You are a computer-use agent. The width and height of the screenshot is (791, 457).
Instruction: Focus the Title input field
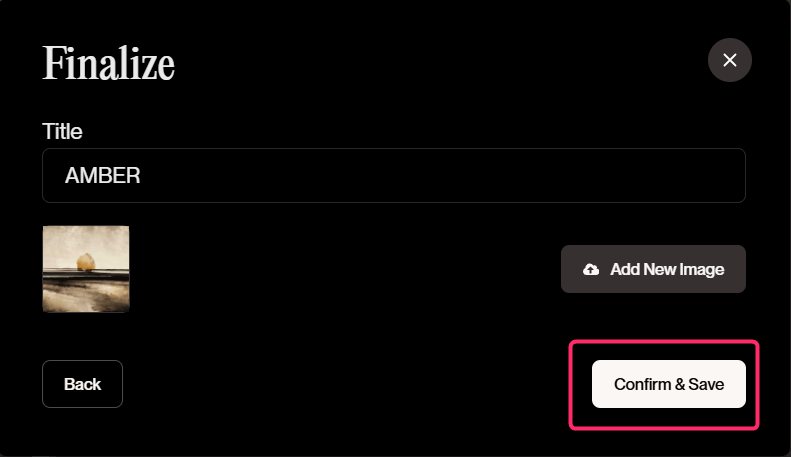(x=393, y=176)
